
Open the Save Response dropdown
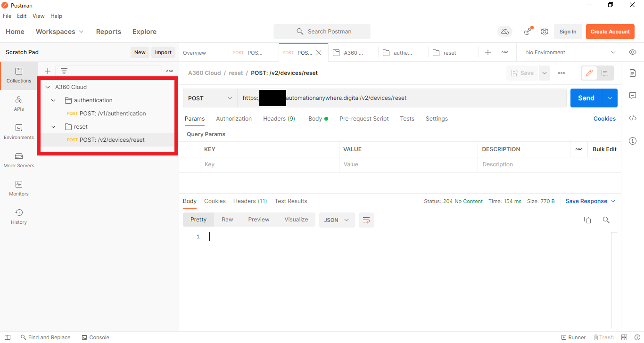click(590, 201)
